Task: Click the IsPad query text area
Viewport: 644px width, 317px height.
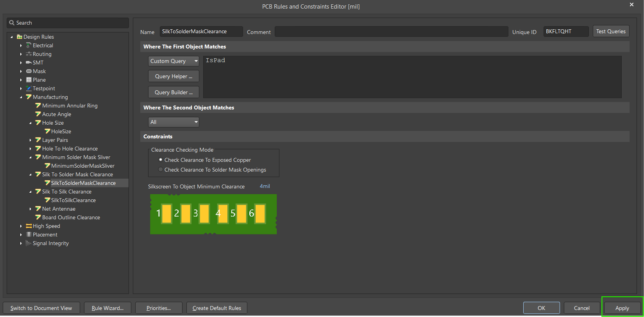Action: 412,77
